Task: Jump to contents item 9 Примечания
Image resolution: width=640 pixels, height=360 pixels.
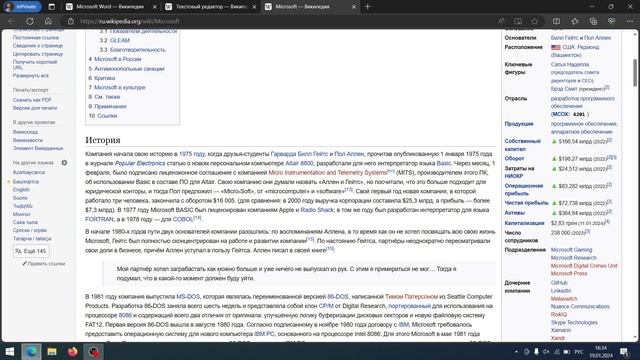Action: click(107, 106)
